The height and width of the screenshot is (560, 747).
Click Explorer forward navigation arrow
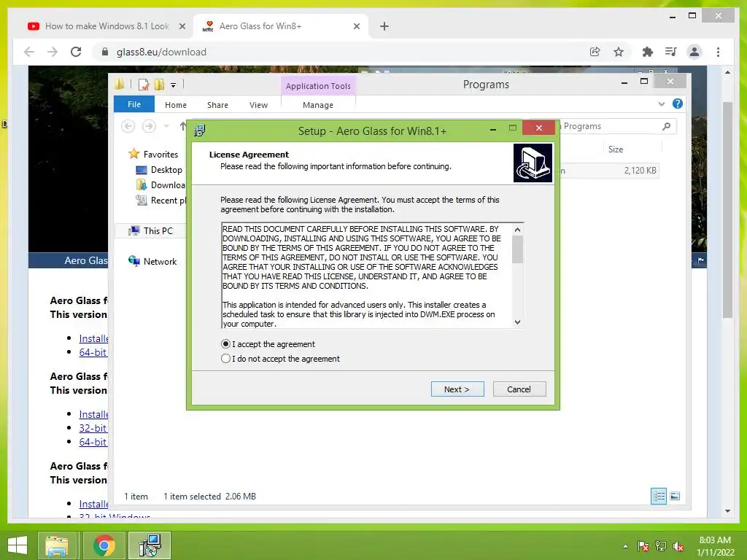tap(149, 125)
